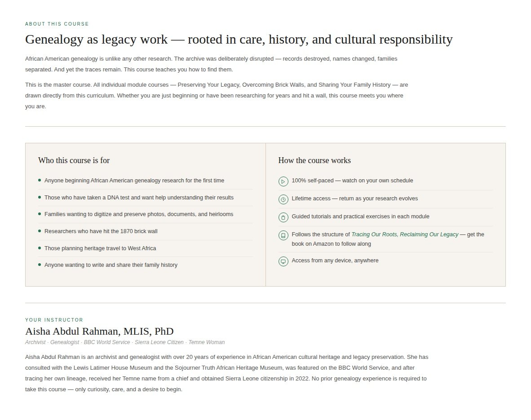Click the How the course works heading

tap(314, 160)
